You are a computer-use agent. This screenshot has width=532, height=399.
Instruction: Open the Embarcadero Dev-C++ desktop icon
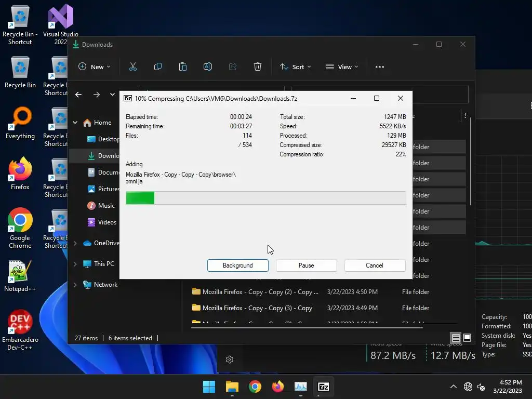tap(20, 330)
